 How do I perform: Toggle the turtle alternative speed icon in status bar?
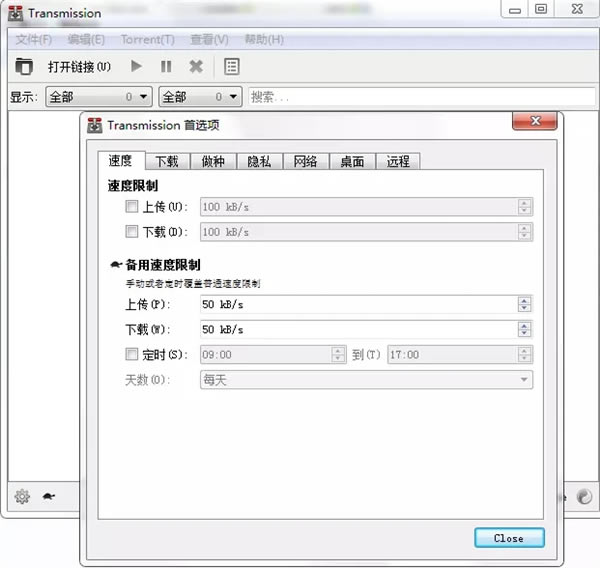(49, 496)
